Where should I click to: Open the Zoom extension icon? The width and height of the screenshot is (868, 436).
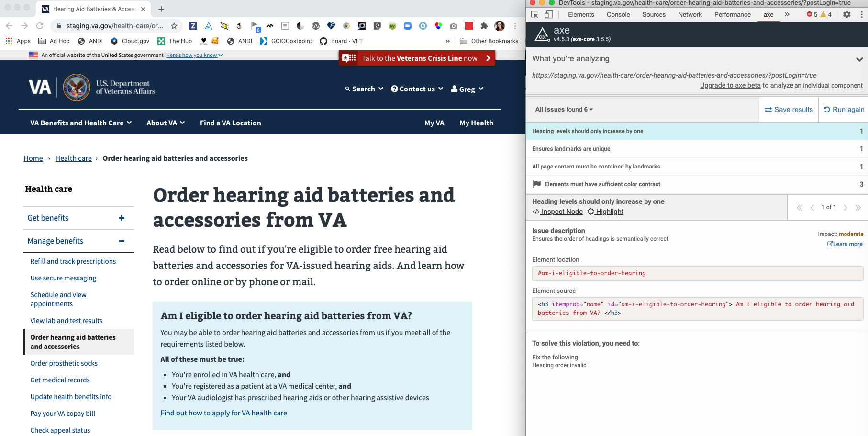tap(408, 26)
